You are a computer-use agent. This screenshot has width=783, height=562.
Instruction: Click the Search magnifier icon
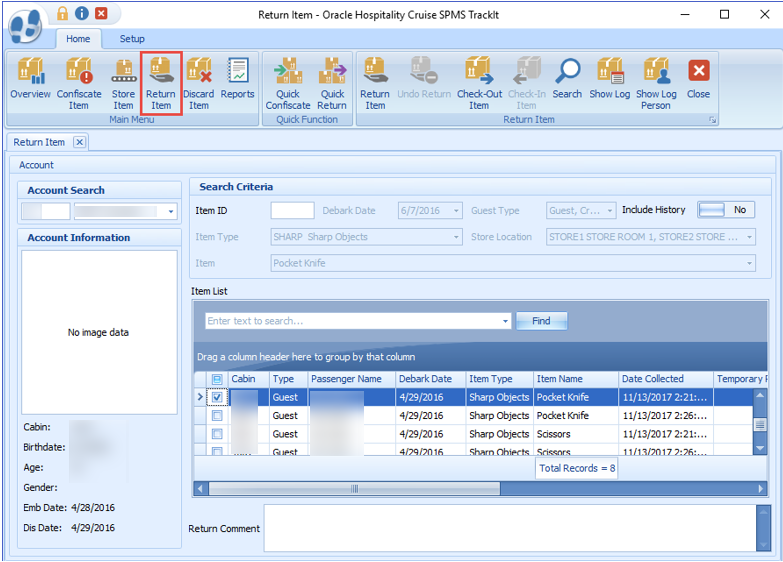point(567,78)
